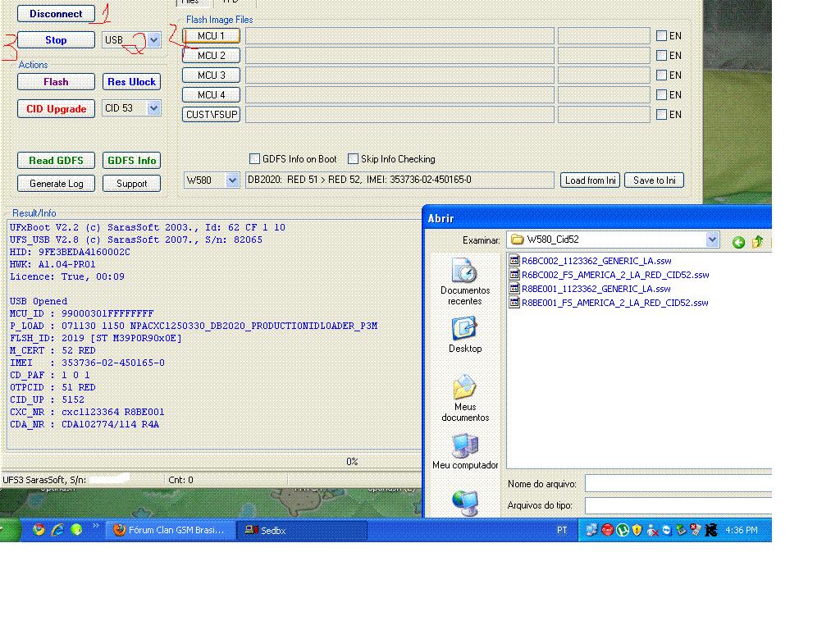Click Generate Log button
This screenshot has width=840, height=630.
pyautogui.click(x=57, y=184)
